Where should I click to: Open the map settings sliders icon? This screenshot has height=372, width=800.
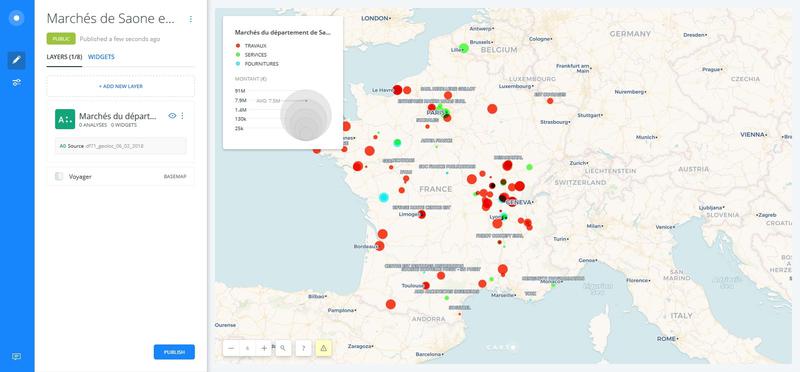pos(16,83)
